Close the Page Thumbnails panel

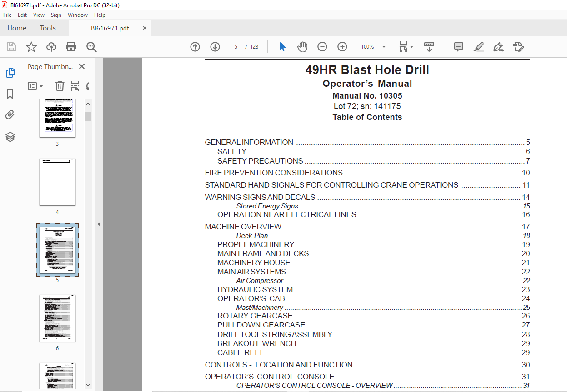(x=82, y=66)
